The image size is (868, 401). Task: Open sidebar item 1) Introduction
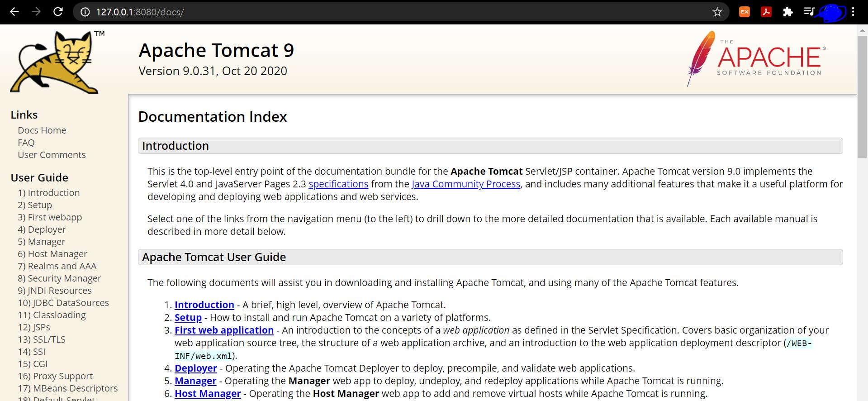49,193
